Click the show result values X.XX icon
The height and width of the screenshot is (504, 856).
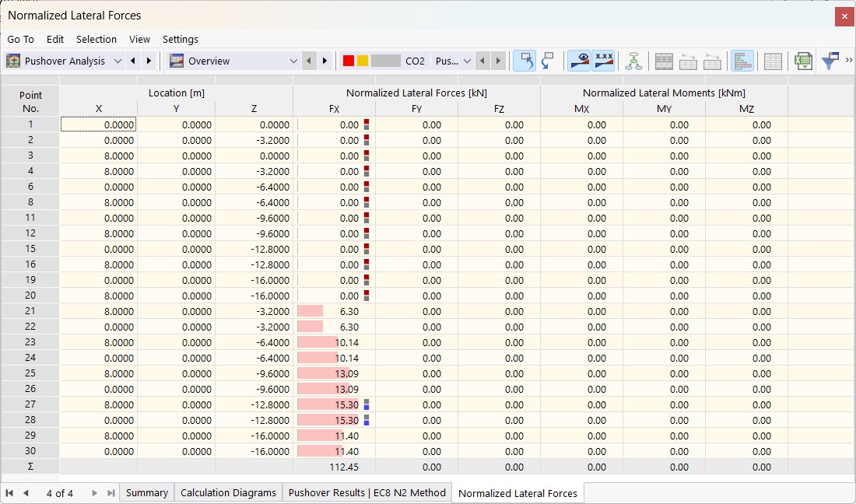pyautogui.click(x=604, y=61)
